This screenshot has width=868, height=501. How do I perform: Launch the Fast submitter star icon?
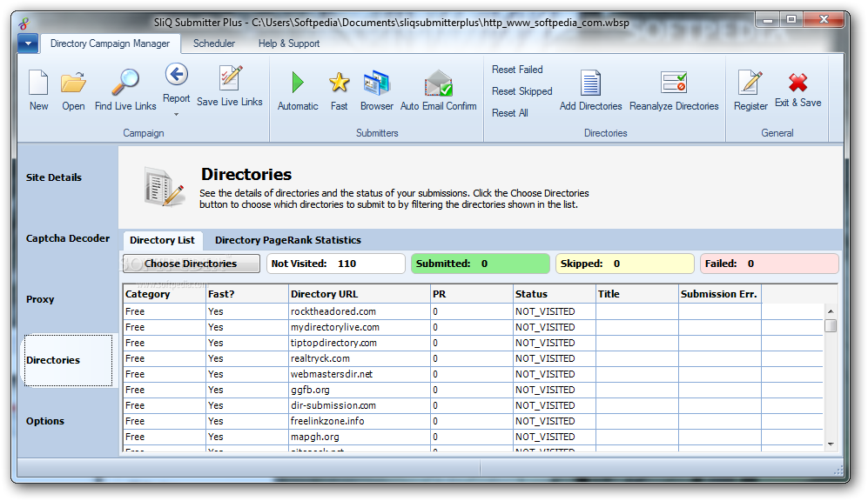[x=339, y=83]
